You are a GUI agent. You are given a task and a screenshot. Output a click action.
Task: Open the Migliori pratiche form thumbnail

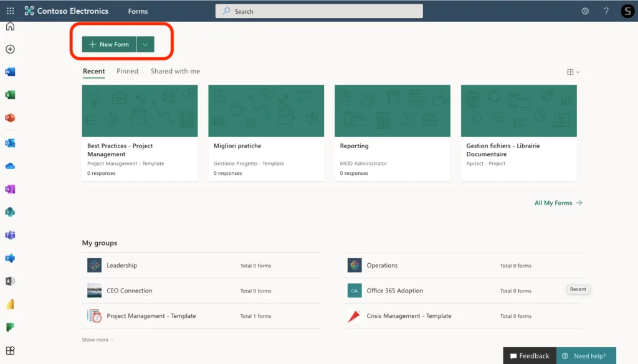tap(266, 111)
